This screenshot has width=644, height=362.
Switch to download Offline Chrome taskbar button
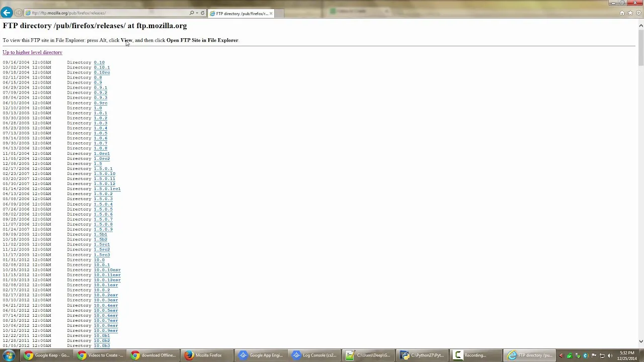tap(153, 355)
